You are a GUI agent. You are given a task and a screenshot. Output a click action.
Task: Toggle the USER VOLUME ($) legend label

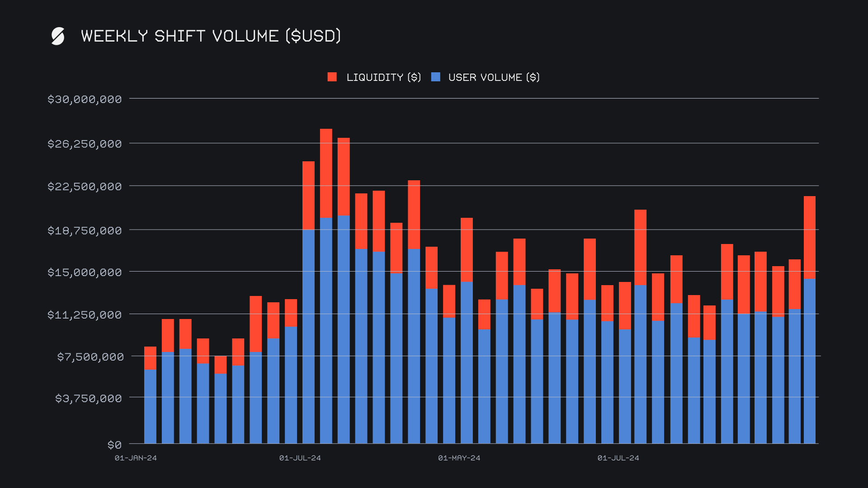(x=494, y=77)
